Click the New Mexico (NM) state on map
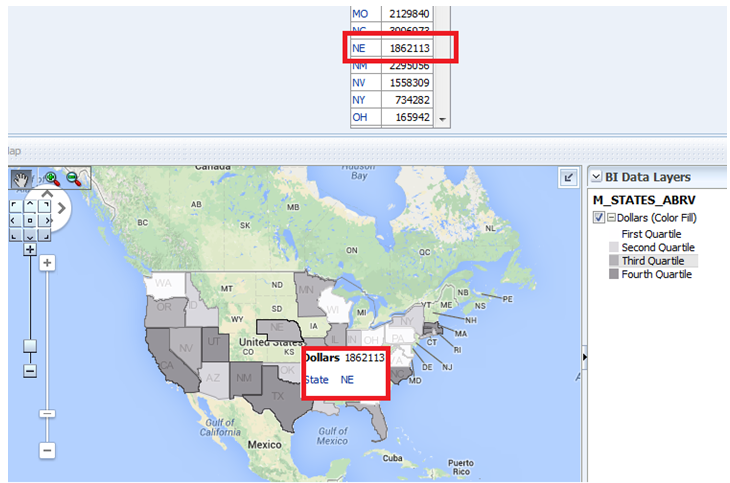This screenshot has width=730, height=483. coord(244,378)
